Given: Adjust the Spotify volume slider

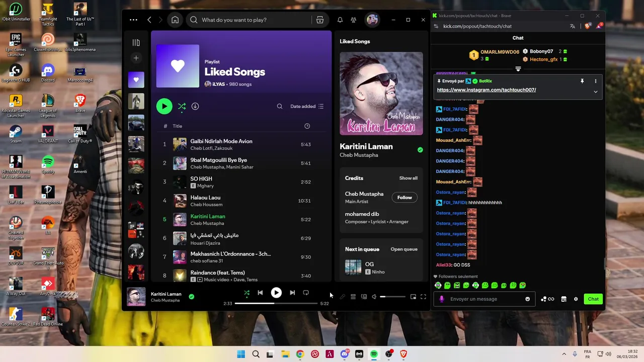Looking at the screenshot, I should (392, 297).
